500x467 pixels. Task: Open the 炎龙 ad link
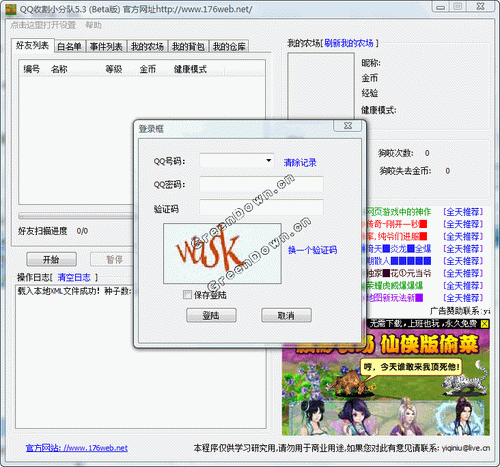tap(398, 249)
